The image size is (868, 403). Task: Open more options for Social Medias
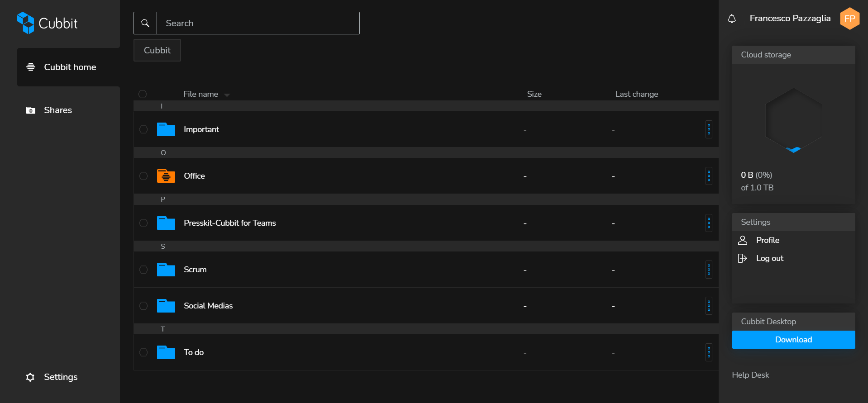tap(709, 306)
